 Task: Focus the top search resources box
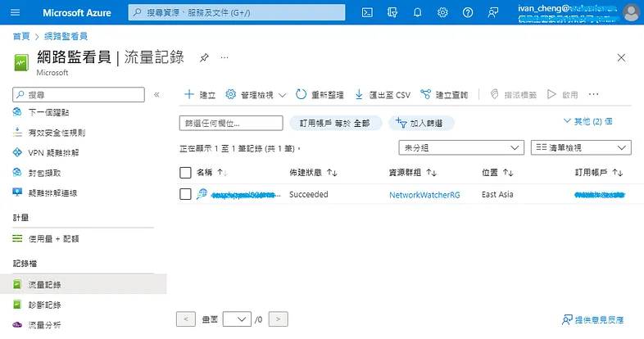click(x=237, y=13)
